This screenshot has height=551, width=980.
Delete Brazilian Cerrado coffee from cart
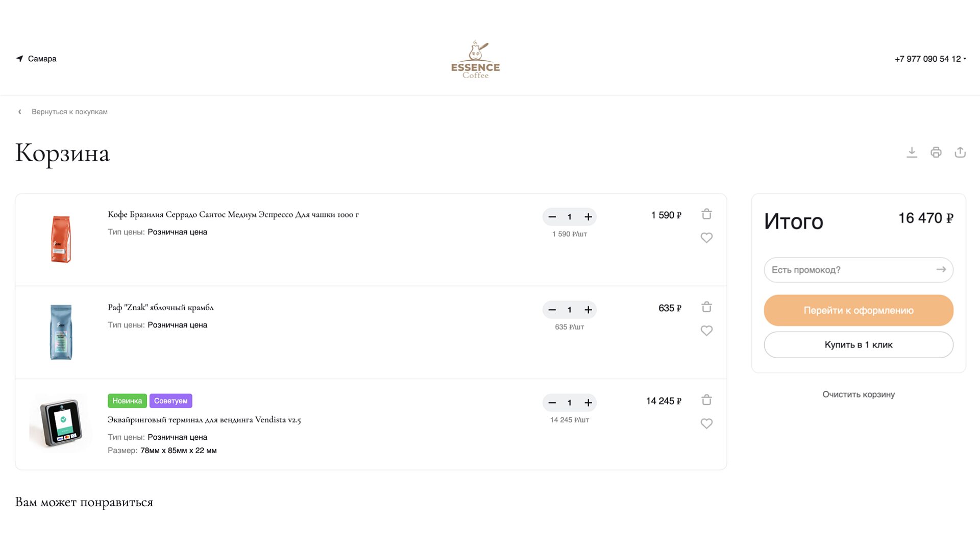tap(706, 214)
